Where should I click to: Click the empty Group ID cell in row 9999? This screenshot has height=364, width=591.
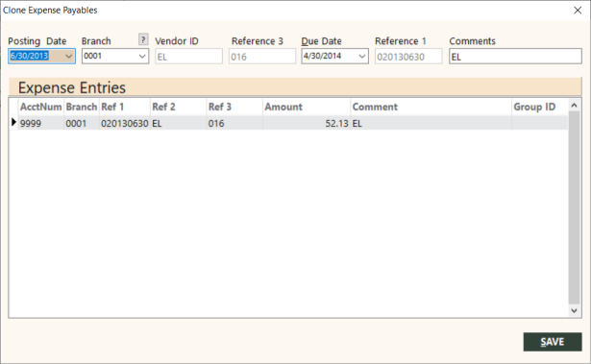539,123
